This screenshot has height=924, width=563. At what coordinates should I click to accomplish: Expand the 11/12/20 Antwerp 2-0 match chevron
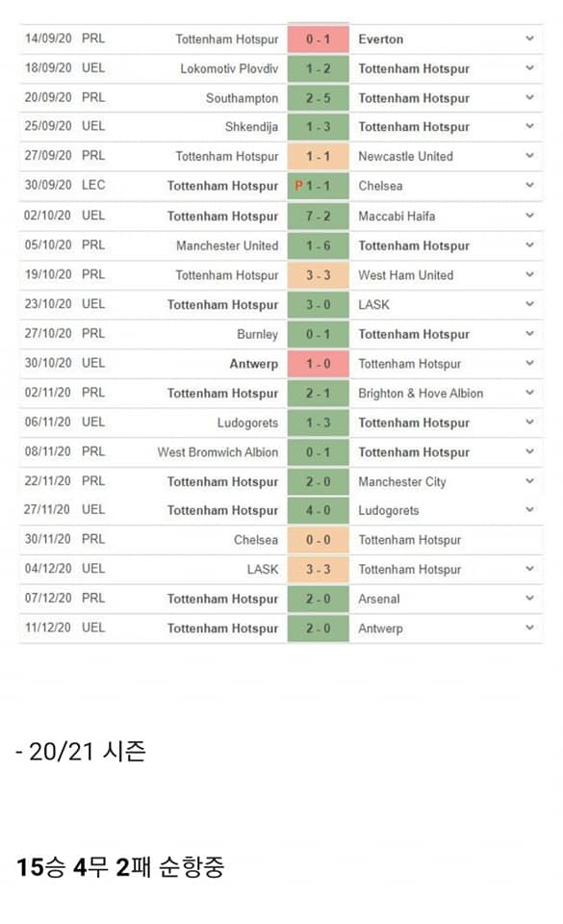[529, 628]
